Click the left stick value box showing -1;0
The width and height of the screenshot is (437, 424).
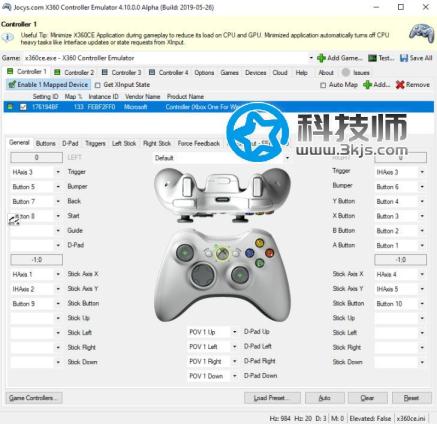37,260
